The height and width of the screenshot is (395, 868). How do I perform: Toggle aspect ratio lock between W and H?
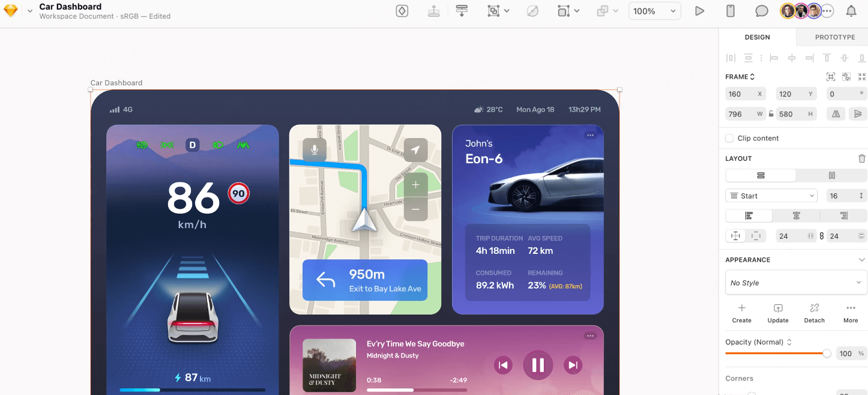(x=771, y=114)
